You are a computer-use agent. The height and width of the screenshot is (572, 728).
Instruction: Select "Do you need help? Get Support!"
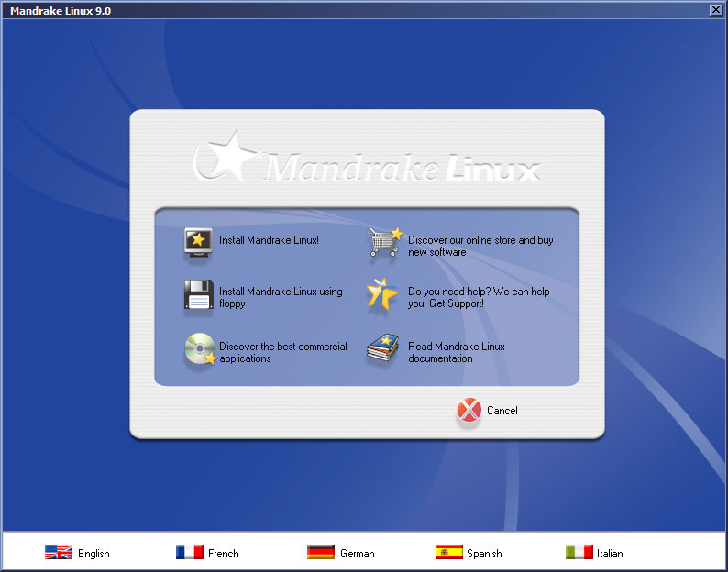[x=479, y=297]
